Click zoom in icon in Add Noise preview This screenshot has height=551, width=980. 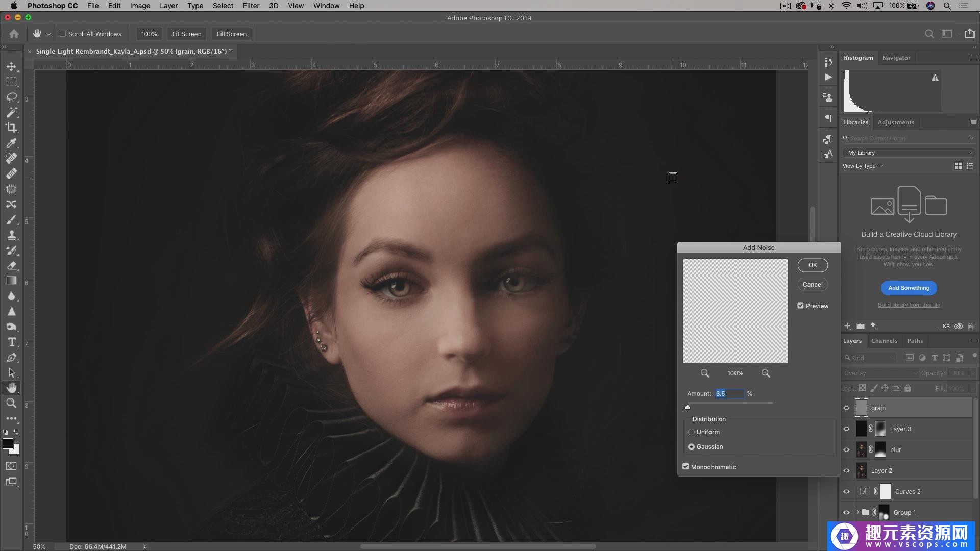pos(766,373)
